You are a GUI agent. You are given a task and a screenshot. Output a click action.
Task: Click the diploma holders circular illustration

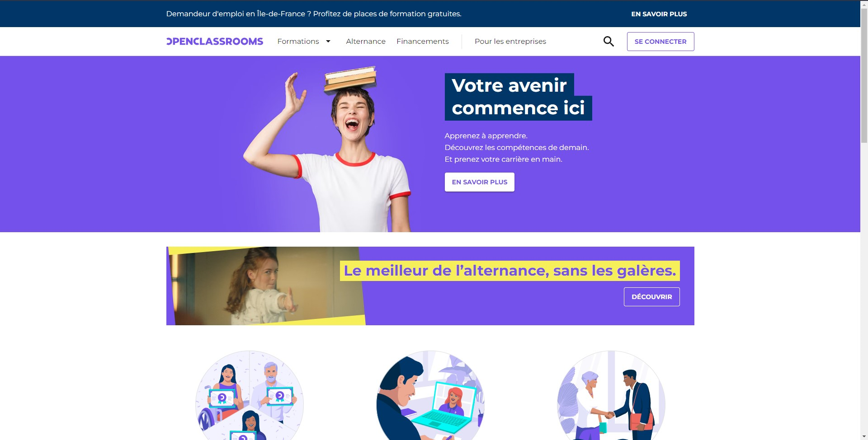point(250,396)
